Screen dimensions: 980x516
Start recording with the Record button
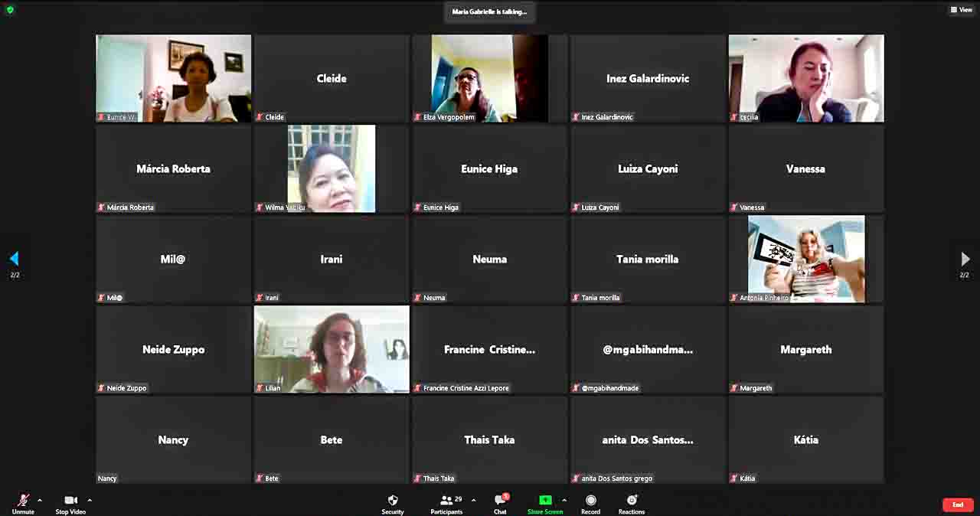(590, 501)
